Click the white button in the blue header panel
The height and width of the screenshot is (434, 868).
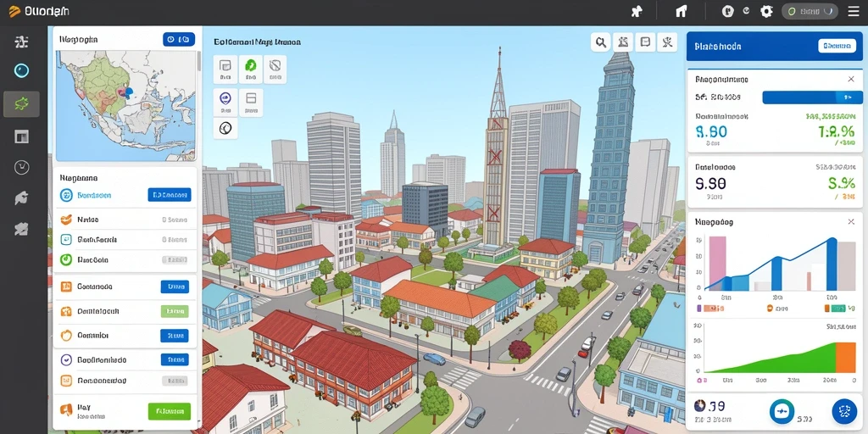(836, 46)
